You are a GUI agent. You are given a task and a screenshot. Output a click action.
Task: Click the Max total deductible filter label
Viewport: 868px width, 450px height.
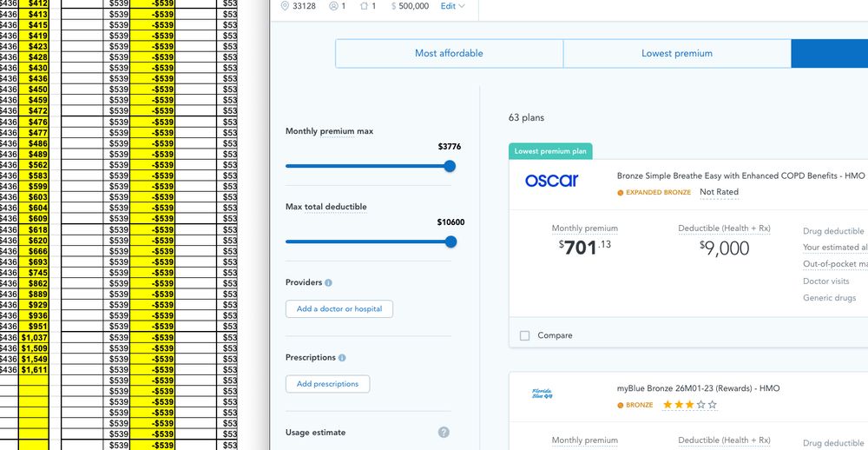326,207
